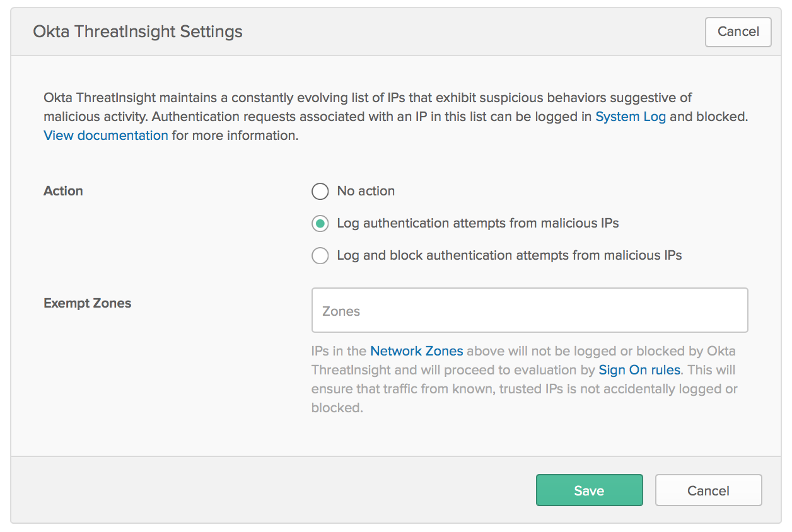This screenshot has width=792, height=532.
Task: Focus the Zones input field
Action: click(529, 311)
